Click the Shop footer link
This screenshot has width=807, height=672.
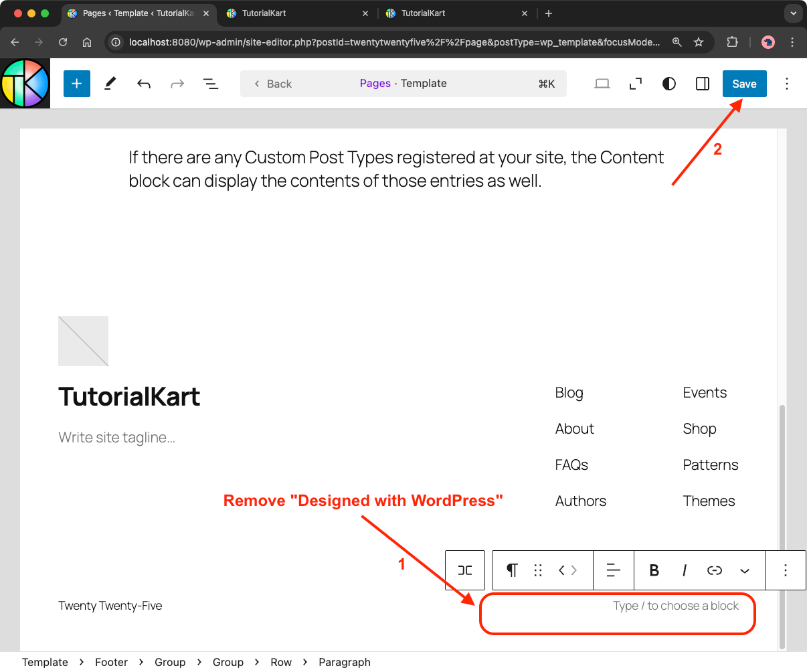(700, 429)
